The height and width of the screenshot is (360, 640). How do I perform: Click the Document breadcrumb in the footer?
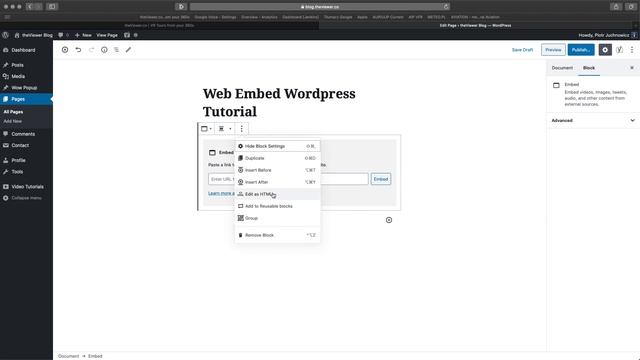pos(68,356)
